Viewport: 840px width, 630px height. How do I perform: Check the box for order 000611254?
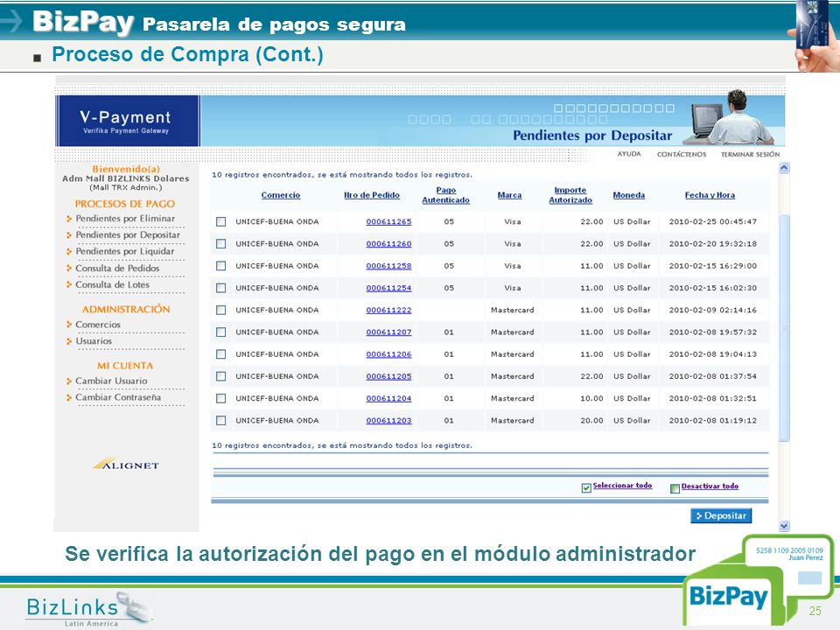pyautogui.click(x=220, y=288)
